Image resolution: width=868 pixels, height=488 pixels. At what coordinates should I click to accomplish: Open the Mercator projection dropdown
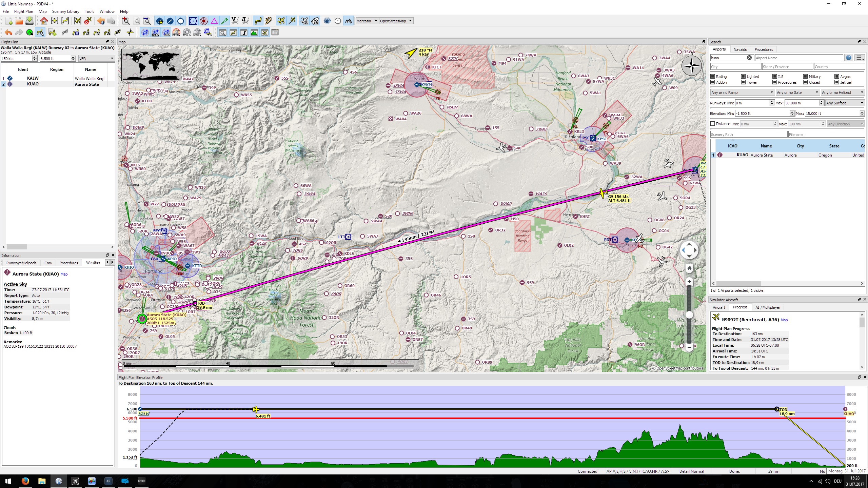tap(367, 21)
